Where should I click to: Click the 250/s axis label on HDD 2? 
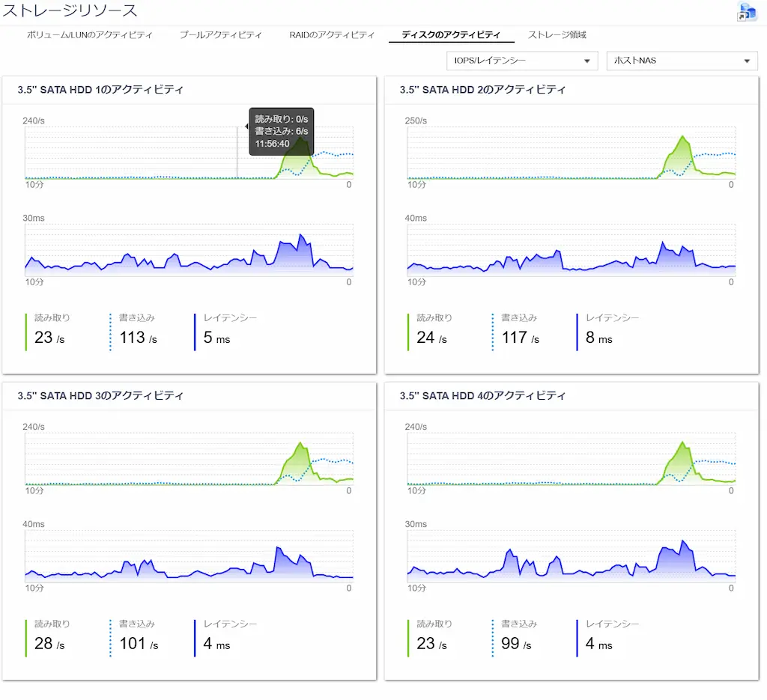pyautogui.click(x=416, y=121)
